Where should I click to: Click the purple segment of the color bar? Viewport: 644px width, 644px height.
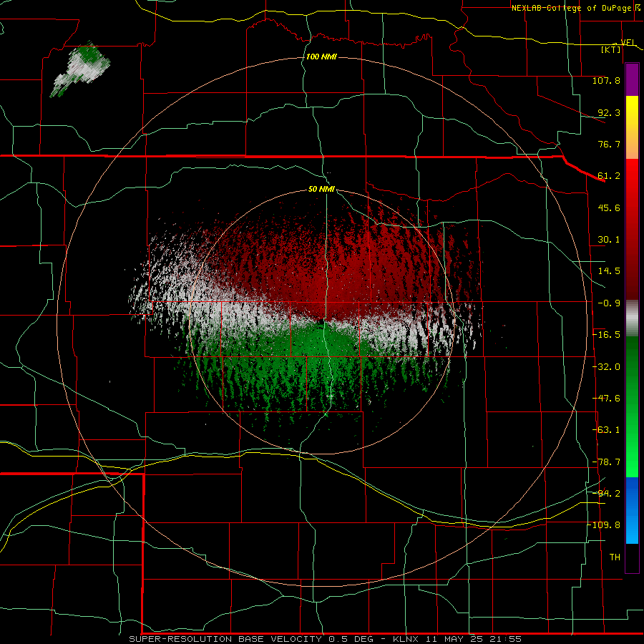click(x=632, y=80)
